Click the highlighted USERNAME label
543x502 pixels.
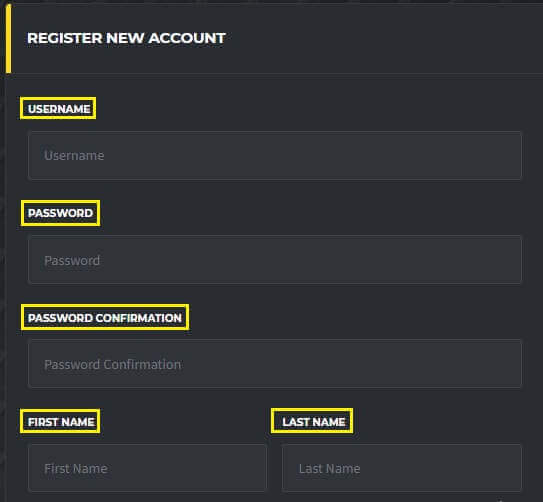click(x=59, y=109)
